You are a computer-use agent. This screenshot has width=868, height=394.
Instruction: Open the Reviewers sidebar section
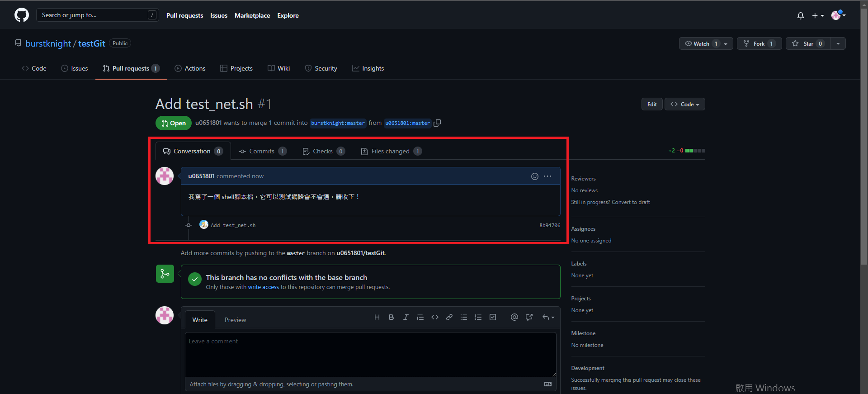pyautogui.click(x=584, y=179)
